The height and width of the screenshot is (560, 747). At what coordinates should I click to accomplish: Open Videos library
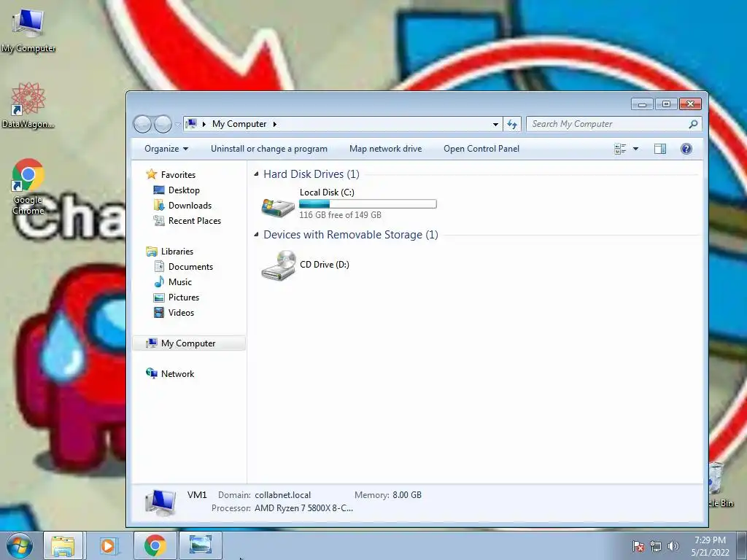pyautogui.click(x=181, y=312)
